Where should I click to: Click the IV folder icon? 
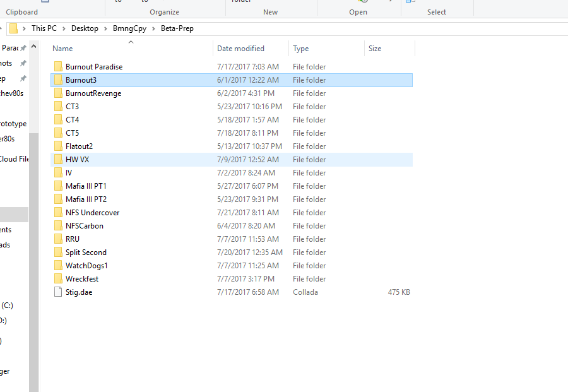tap(58, 173)
